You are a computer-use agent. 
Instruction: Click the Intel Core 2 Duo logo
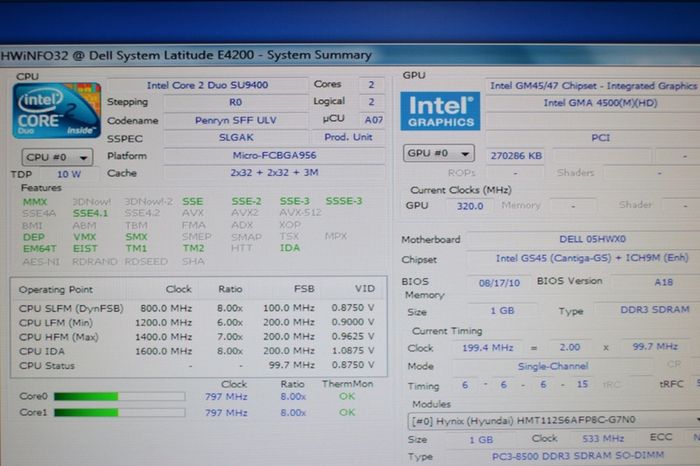(57, 110)
